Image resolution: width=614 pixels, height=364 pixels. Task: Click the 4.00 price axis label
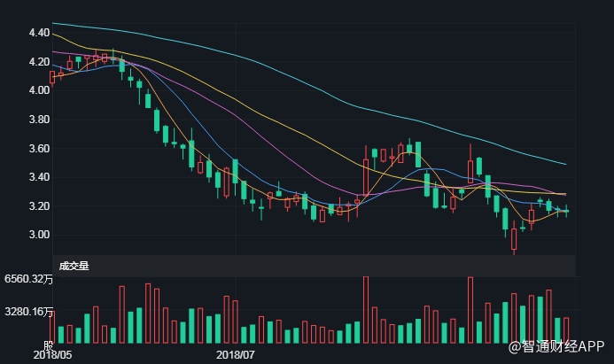(39, 90)
